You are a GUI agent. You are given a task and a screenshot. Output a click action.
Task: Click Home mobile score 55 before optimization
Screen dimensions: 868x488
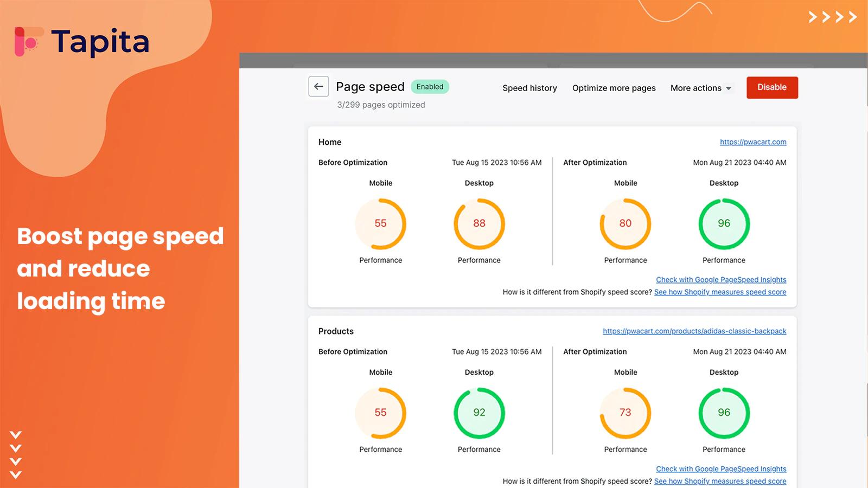tap(381, 223)
